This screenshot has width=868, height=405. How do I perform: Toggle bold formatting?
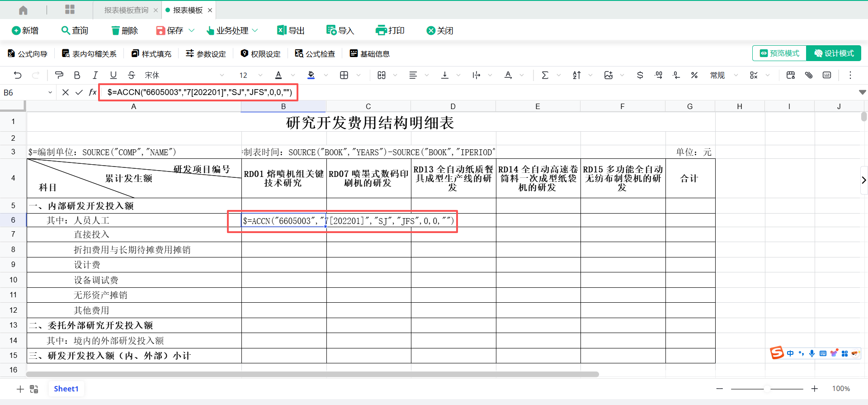pyautogui.click(x=77, y=75)
